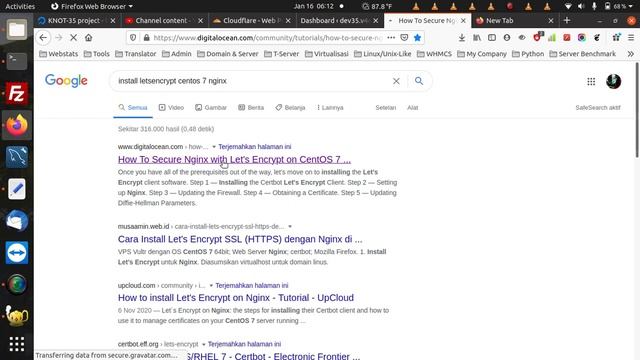Image resolution: width=640 pixels, height=360 pixels.
Task: Open Domain & Server bookmark folder
Action: (x=227, y=54)
